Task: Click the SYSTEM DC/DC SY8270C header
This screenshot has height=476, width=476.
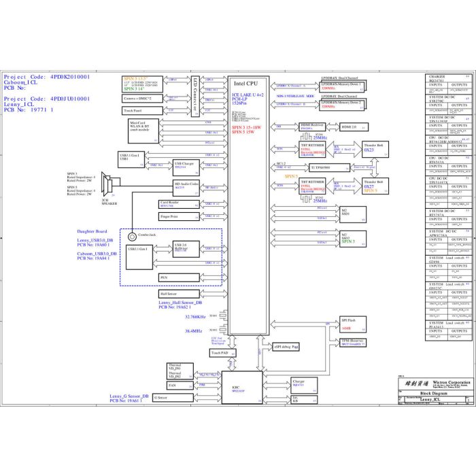Action: [449, 99]
